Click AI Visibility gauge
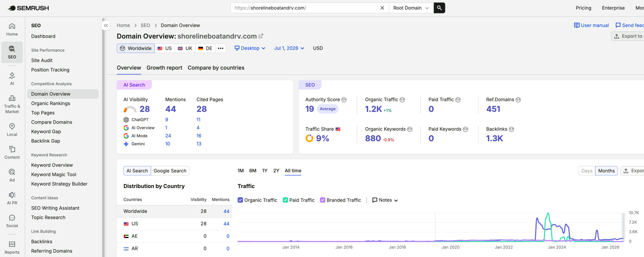The image size is (644, 257). pyautogui.click(x=130, y=109)
